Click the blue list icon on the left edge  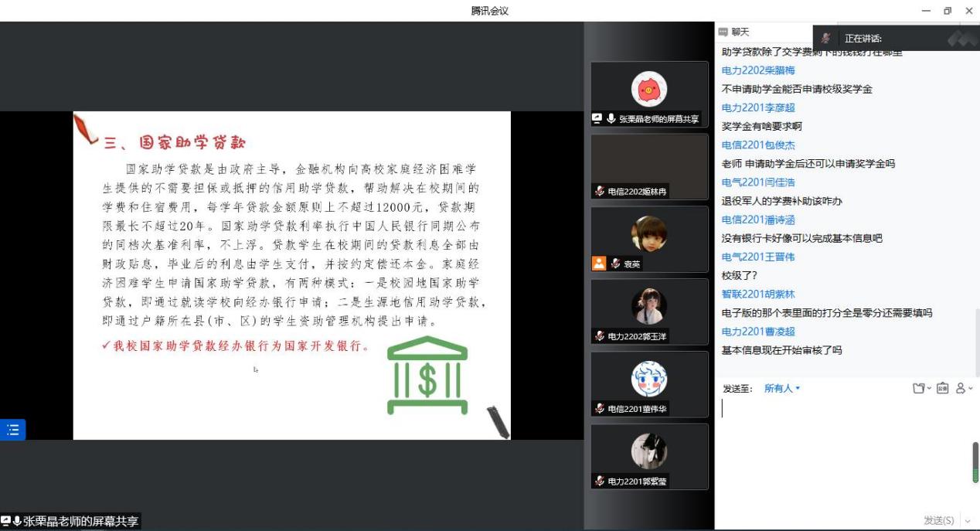click(12, 430)
